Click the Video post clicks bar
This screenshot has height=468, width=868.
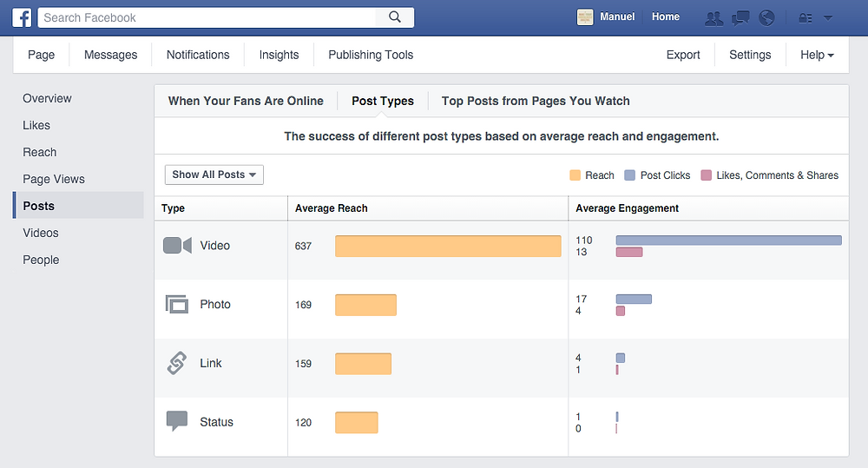[728, 240]
